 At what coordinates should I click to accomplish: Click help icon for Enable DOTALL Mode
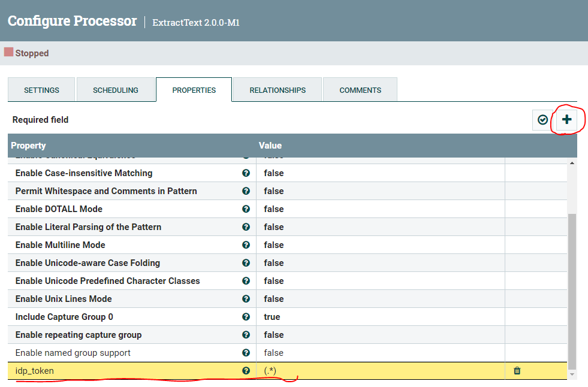(x=246, y=209)
